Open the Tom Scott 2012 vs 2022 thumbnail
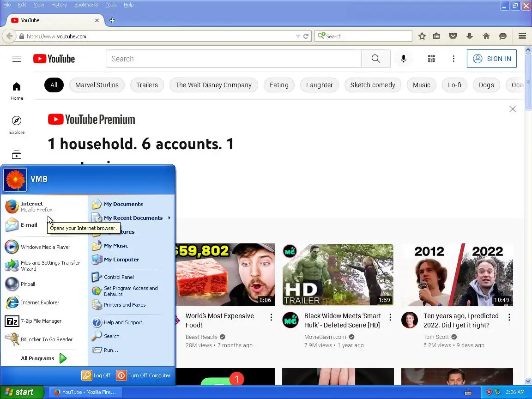This screenshot has height=399, width=532. 457,274
